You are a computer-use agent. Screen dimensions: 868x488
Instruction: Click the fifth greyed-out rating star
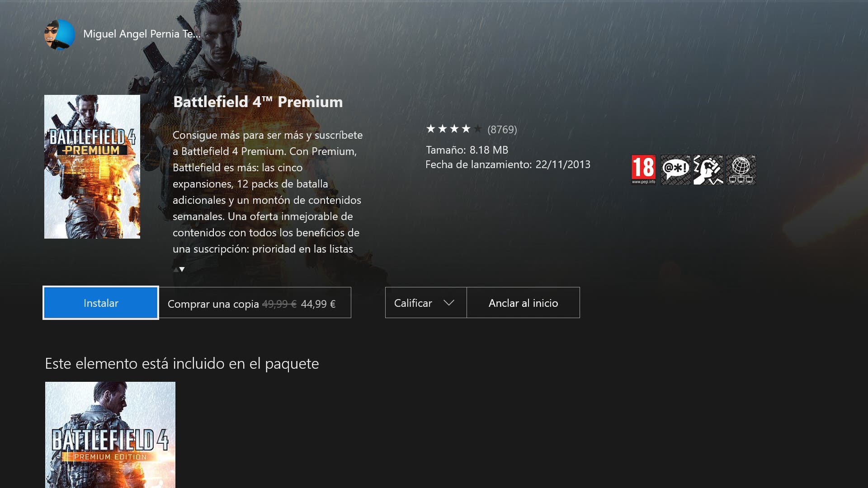pyautogui.click(x=478, y=129)
